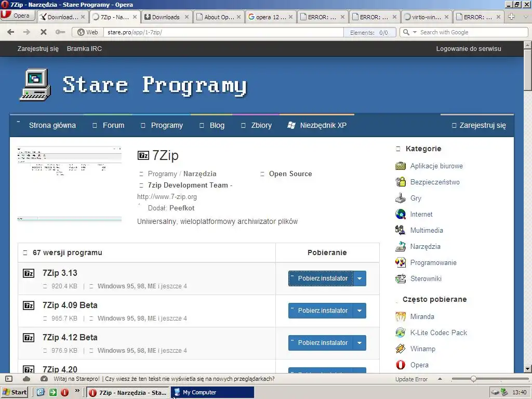The width and height of the screenshot is (532, 399).
Task: Click the 7z icon beside 7Zip 3.13
Action: pos(29,273)
